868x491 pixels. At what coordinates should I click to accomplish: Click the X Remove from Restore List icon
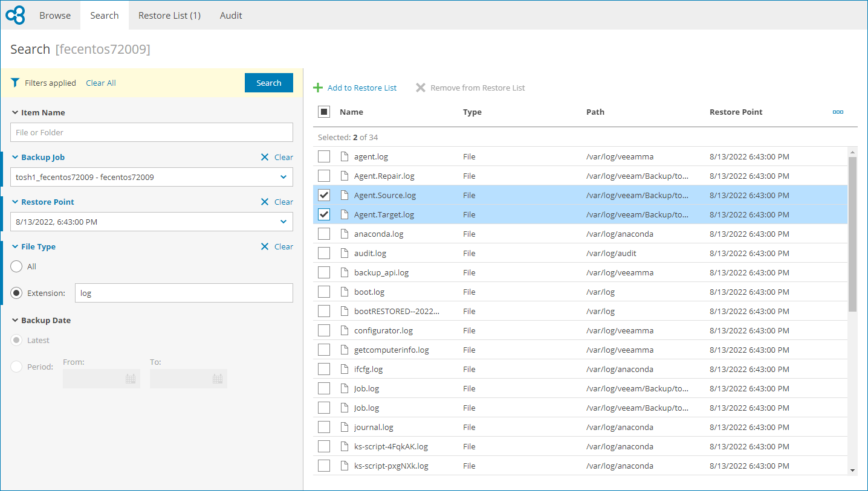(421, 88)
